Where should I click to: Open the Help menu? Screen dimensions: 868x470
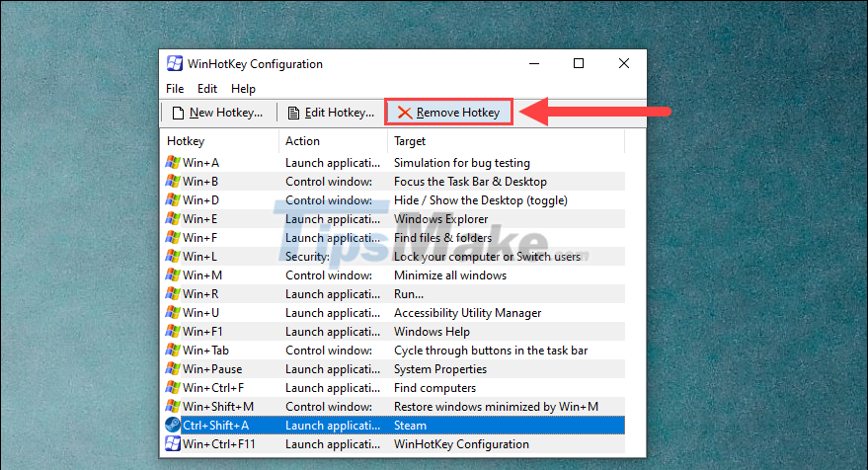click(243, 89)
